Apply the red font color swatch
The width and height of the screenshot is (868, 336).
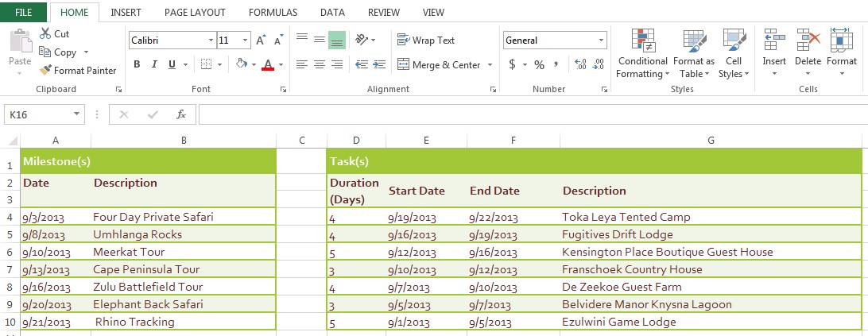[x=268, y=65]
